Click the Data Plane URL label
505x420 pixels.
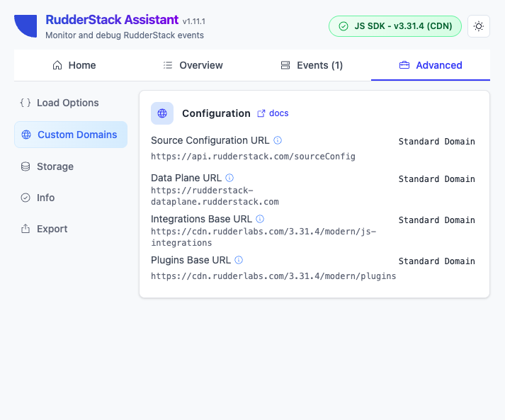click(186, 178)
